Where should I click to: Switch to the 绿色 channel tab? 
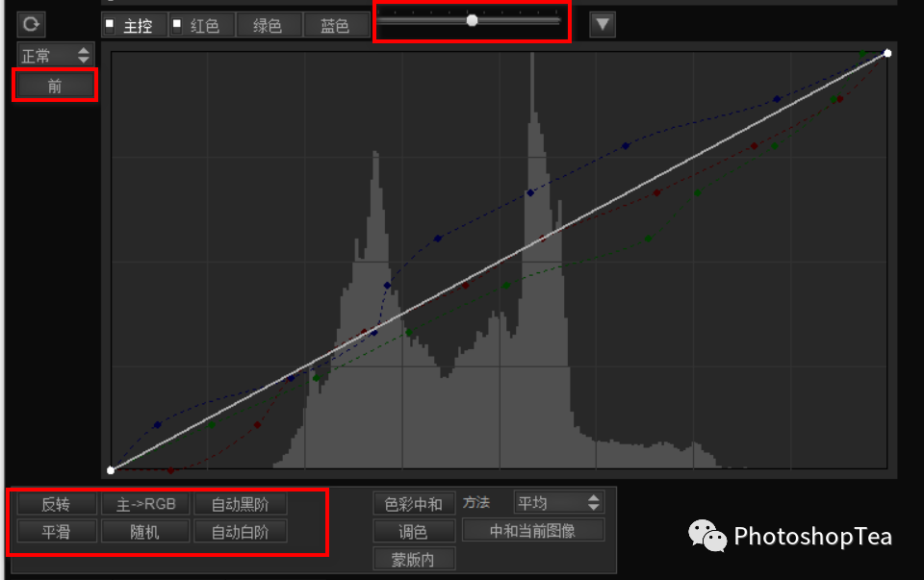point(269,24)
